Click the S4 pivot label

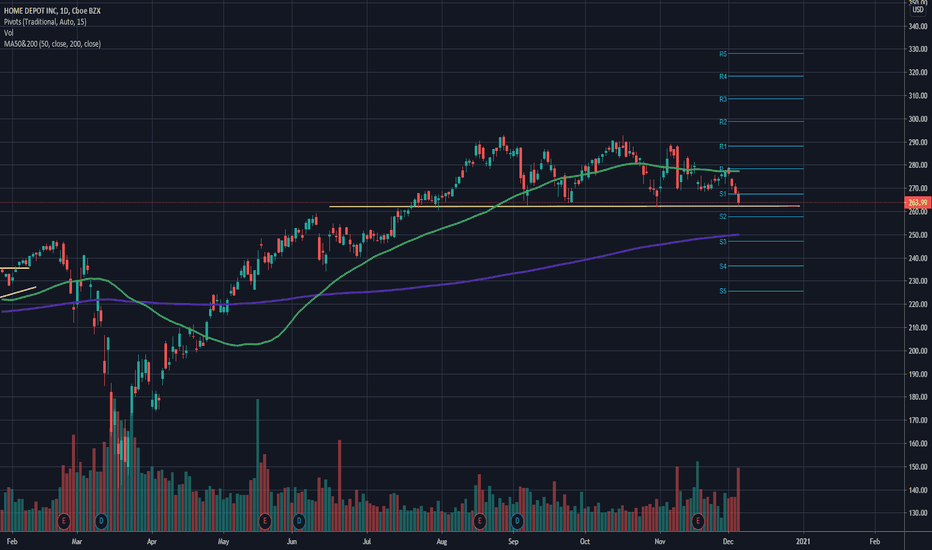tap(723, 266)
